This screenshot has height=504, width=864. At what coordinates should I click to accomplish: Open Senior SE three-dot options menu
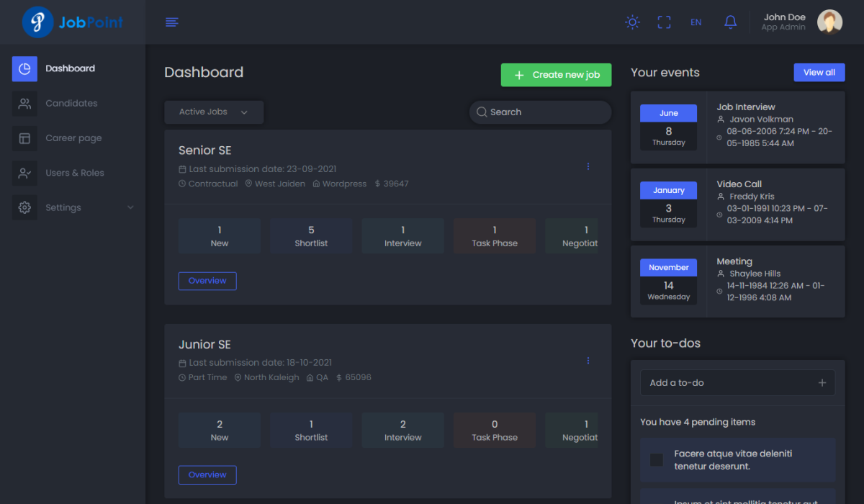point(588,167)
